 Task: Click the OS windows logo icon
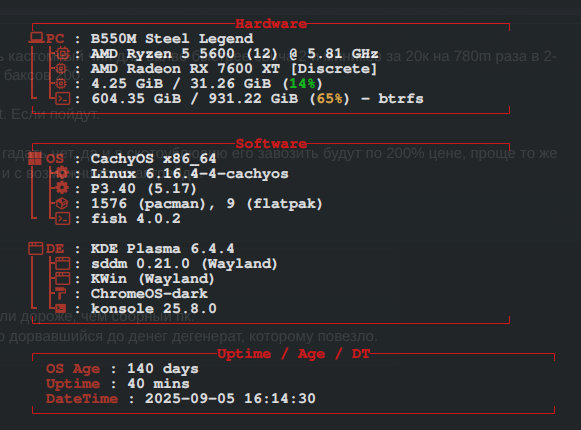[35, 159]
